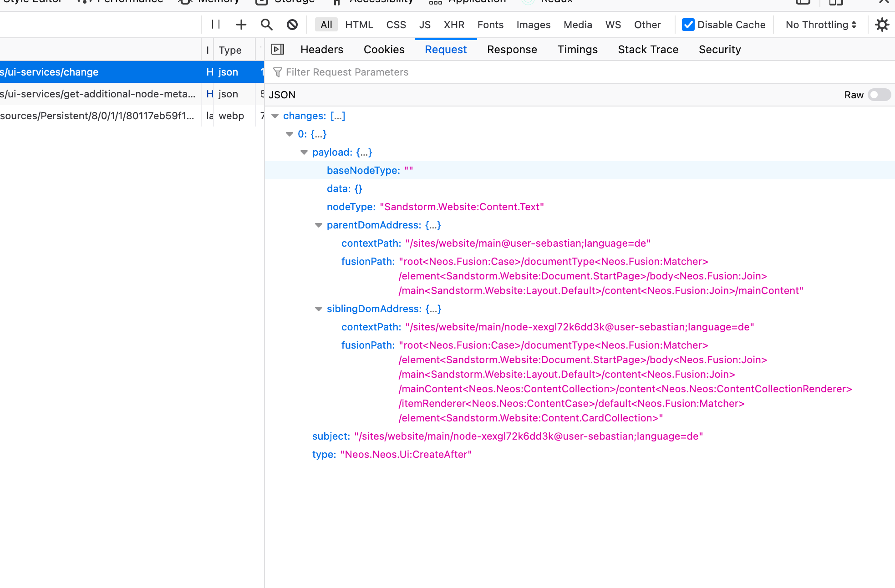Collapse the payload object
This screenshot has height=588, width=895.
pos(304,152)
